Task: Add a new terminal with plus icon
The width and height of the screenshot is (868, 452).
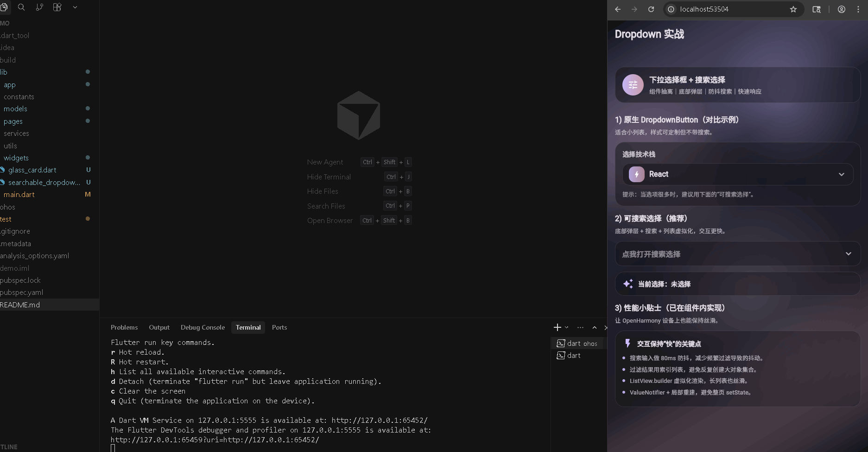Action: [557, 327]
